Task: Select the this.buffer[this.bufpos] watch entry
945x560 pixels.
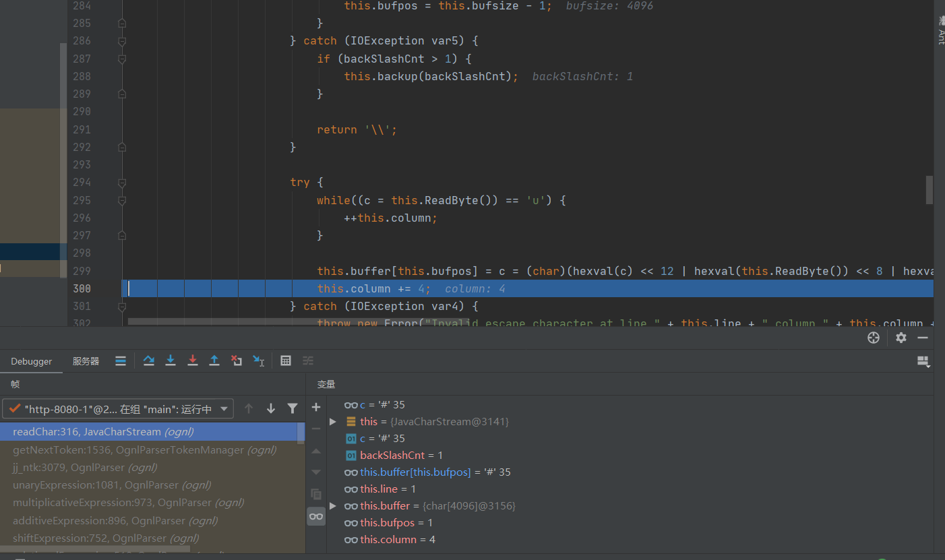Action: click(427, 472)
